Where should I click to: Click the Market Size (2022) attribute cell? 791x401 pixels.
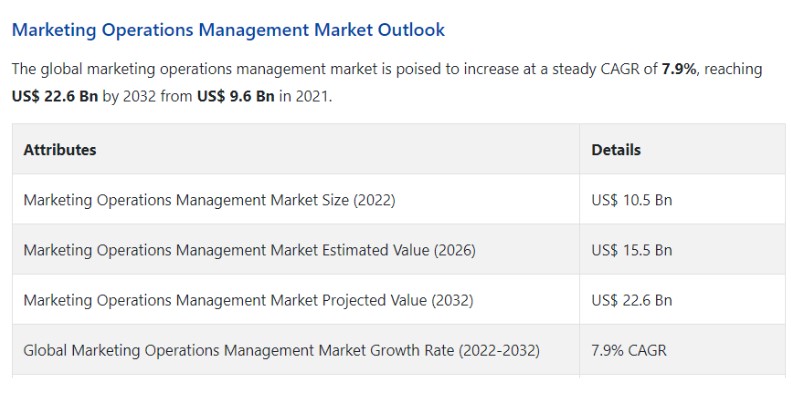click(x=209, y=200)
